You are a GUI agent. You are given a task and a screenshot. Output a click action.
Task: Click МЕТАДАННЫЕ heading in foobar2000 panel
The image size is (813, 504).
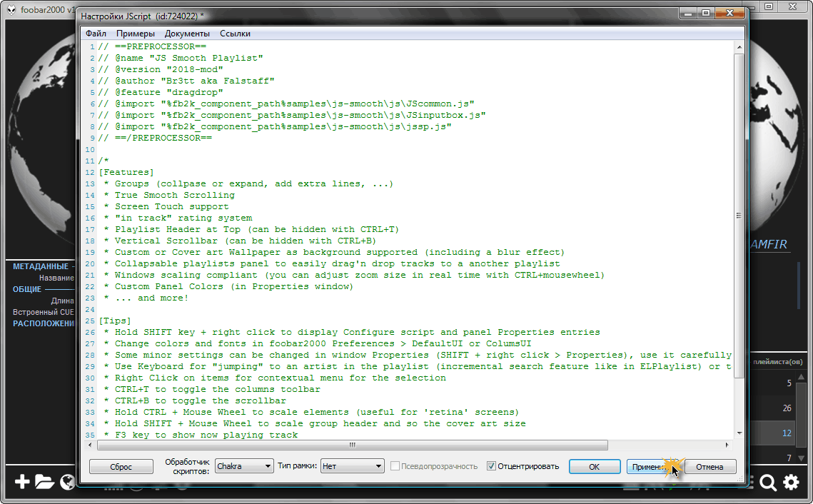click(41, 266)
